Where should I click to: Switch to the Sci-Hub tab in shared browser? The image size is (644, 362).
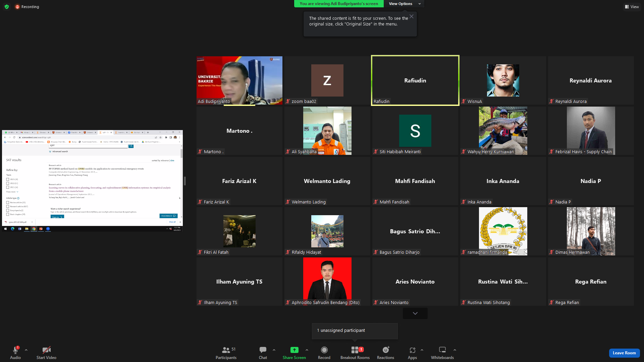[136, 132]
